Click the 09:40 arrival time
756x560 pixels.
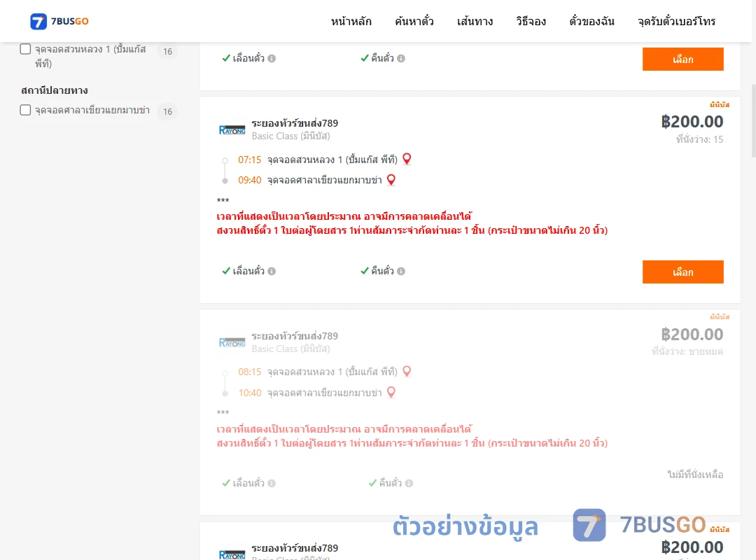pos(250,180)
